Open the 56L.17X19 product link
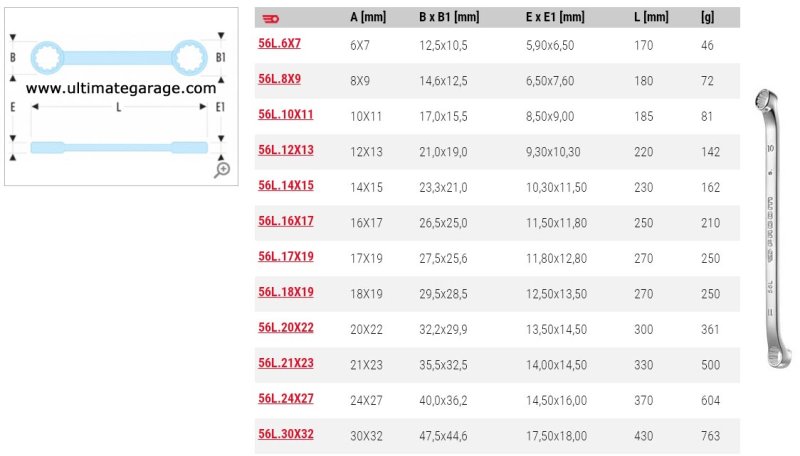Image resolution: width=800 pixels, height=456 pixels. coord(286,257)
